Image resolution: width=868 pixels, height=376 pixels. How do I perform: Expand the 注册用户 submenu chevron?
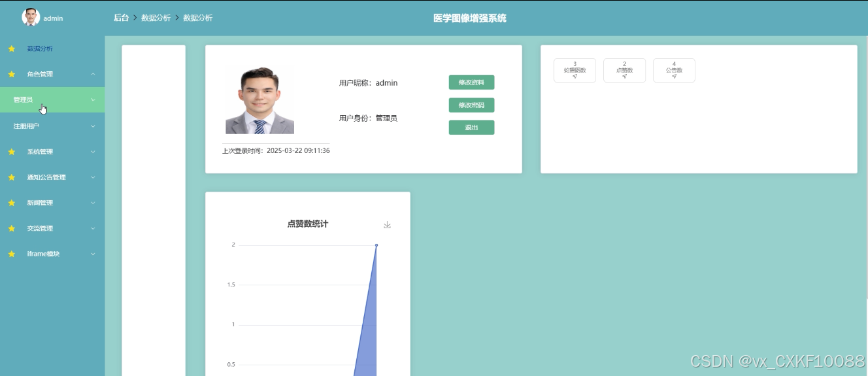[93, 126]
